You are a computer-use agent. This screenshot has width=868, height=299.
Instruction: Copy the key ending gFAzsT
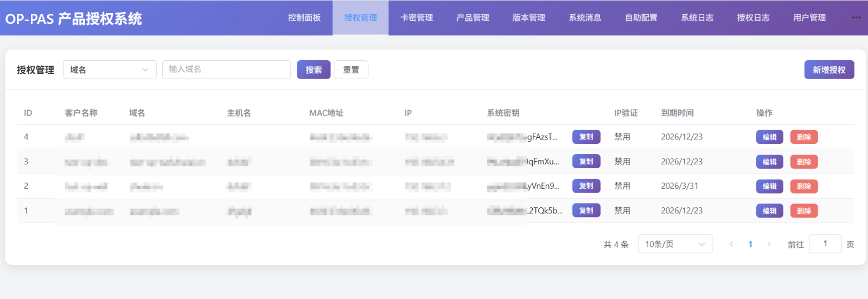point(586,137)
